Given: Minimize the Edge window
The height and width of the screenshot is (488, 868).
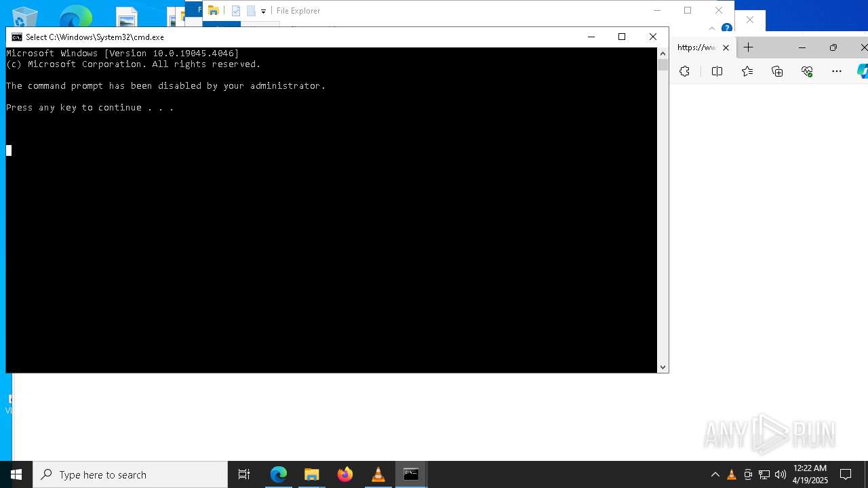Looking at the screenshot, I should [x=802, y=47].
